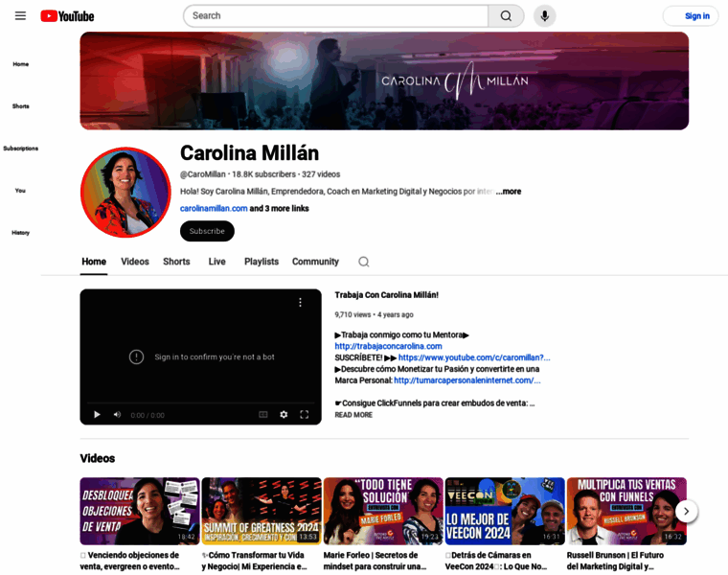Click the search magnifier button
The image size is (728, 575).
click(506, 16)
